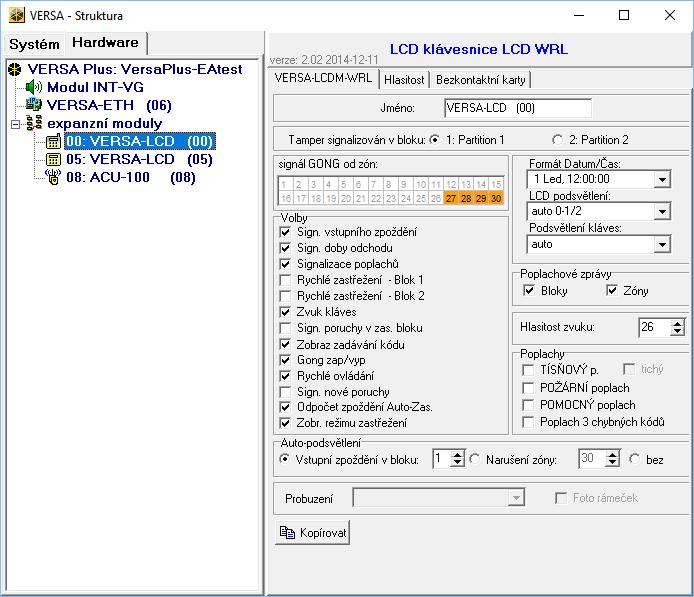
Task: Click the VERSA Plus control panel icon
Action: (x=15, y=69)
